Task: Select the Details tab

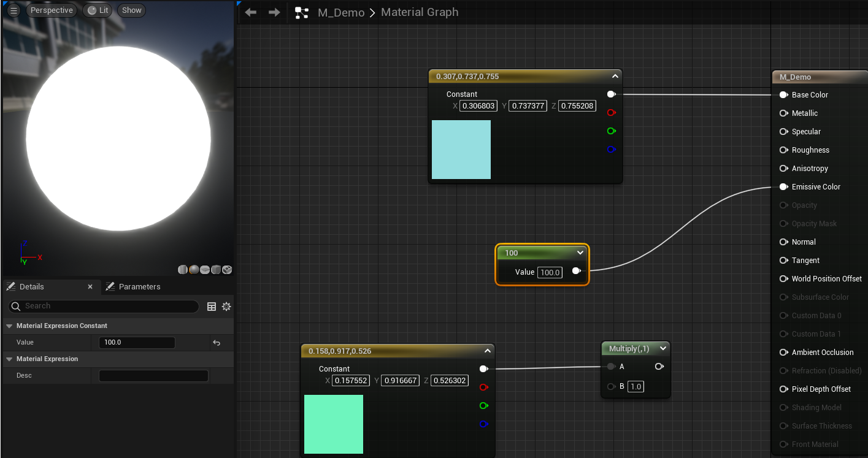Action: pyautogui.click(x=31, y=287)
